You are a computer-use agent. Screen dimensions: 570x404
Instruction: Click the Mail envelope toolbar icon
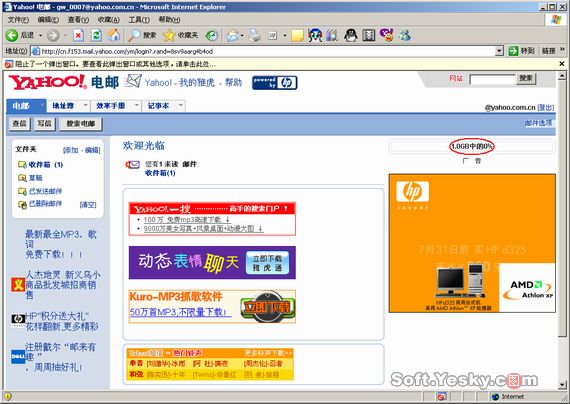click(233, 35)
